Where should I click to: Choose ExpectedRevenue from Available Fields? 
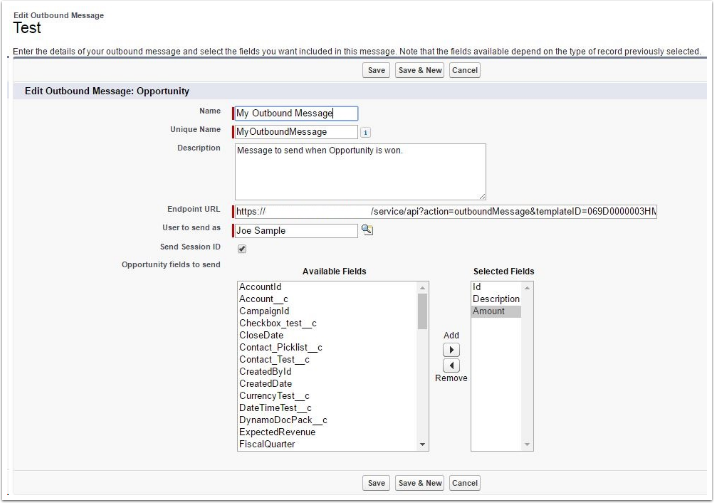point(277,432)
